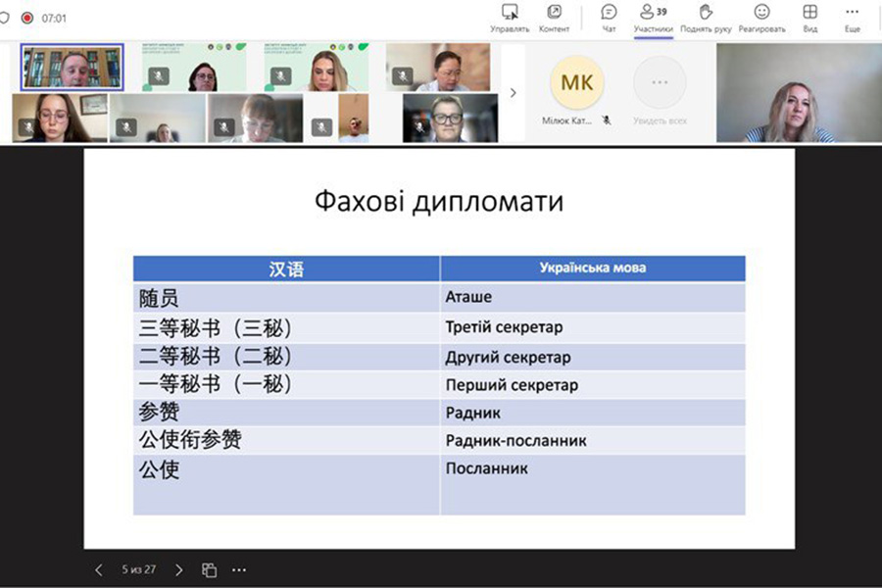
Task: Click the Контент share content icon
Action: click(x=554, y=18)
